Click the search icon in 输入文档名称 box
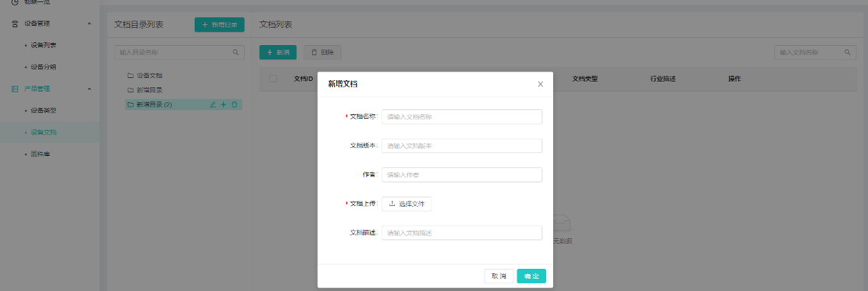Screen dimensions: 868x291 click(x=848, y=52)
